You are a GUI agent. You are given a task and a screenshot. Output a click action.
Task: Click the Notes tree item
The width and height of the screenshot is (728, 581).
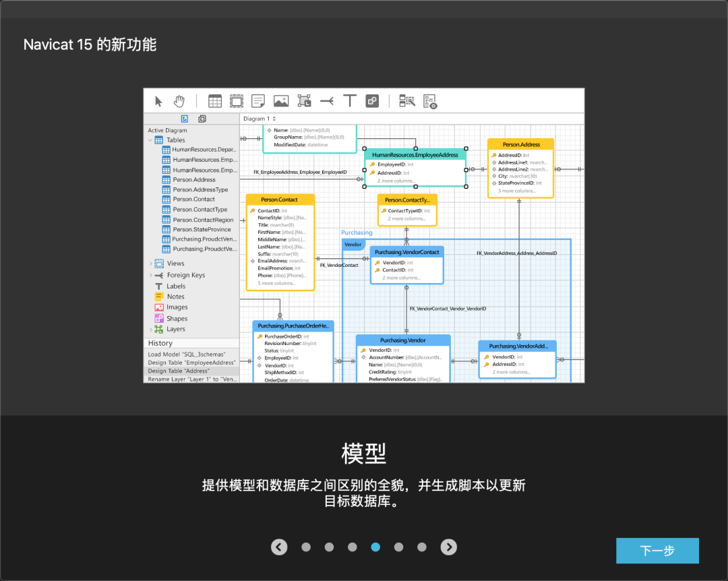point(175,297)
